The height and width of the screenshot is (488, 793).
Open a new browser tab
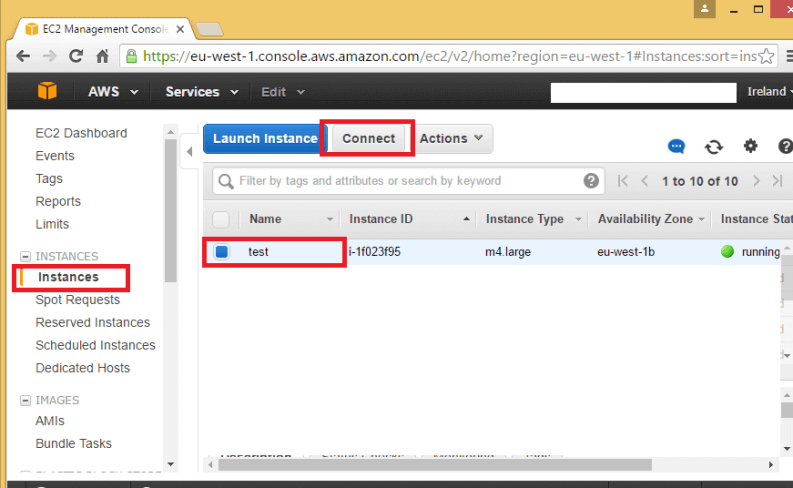[209, 30]
